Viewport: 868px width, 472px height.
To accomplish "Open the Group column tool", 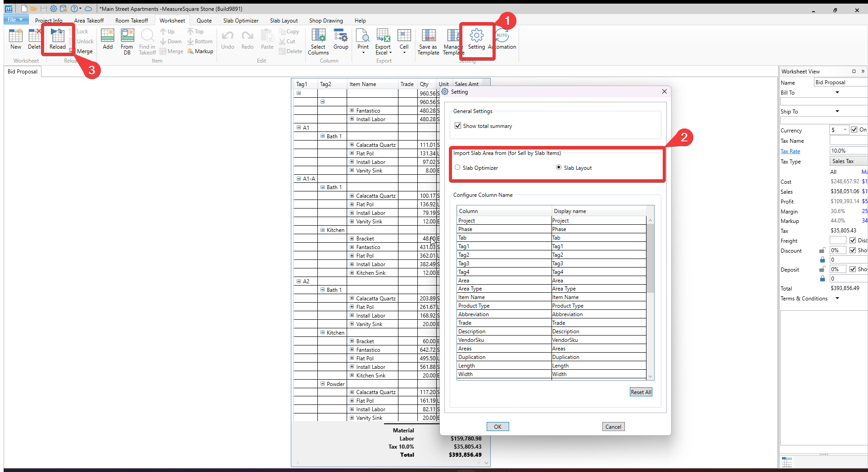I will (341, 39).
